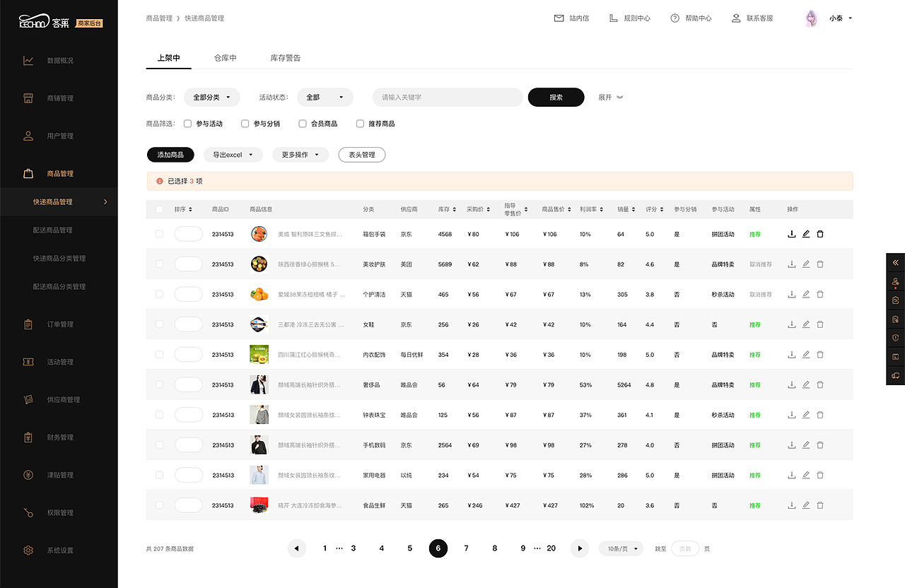This screenshot has height=588, width=905.
Task: Open the 帮助中心 question mark icon
Action: point(675,18)
